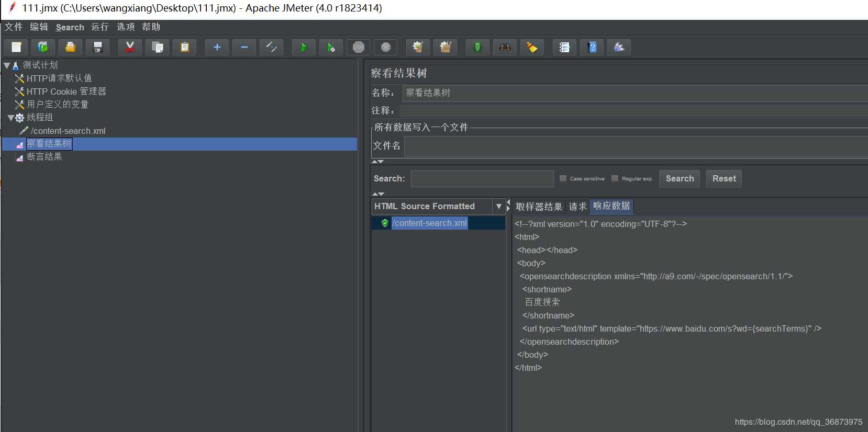Click the feather Plugins Manager toolbar icon
This screenshot has width=868, height=432.
point(619,47)
